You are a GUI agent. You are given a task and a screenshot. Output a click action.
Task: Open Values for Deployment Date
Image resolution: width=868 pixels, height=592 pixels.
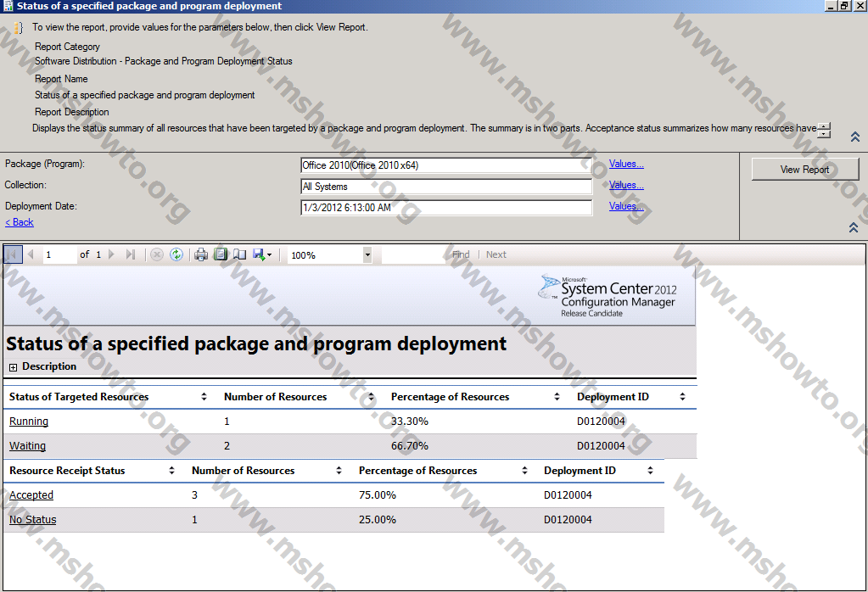[x=626, y=206]
